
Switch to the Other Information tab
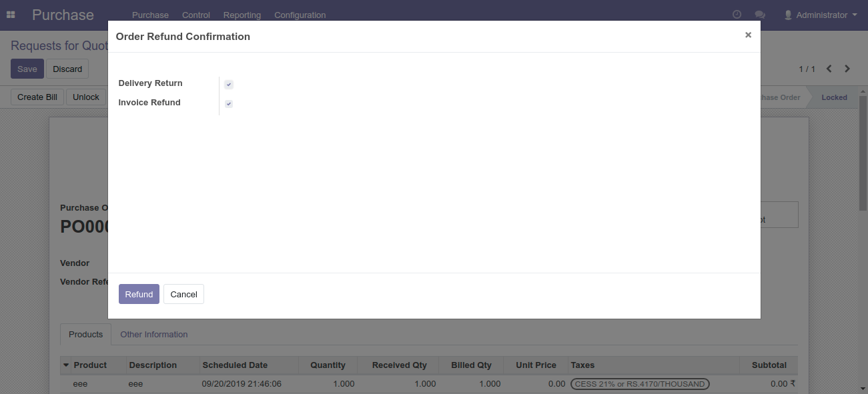[x=153, y=334]
